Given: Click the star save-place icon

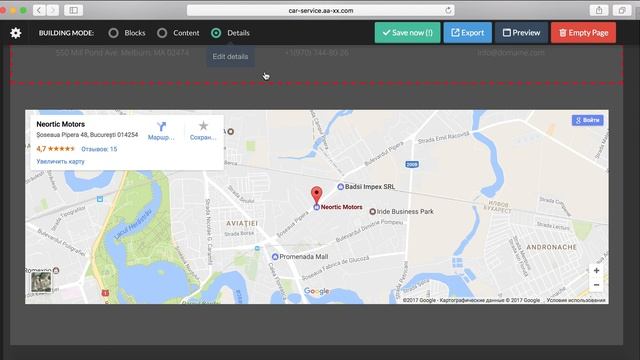Looking at the screenshot, I should [x=203, y=126].
